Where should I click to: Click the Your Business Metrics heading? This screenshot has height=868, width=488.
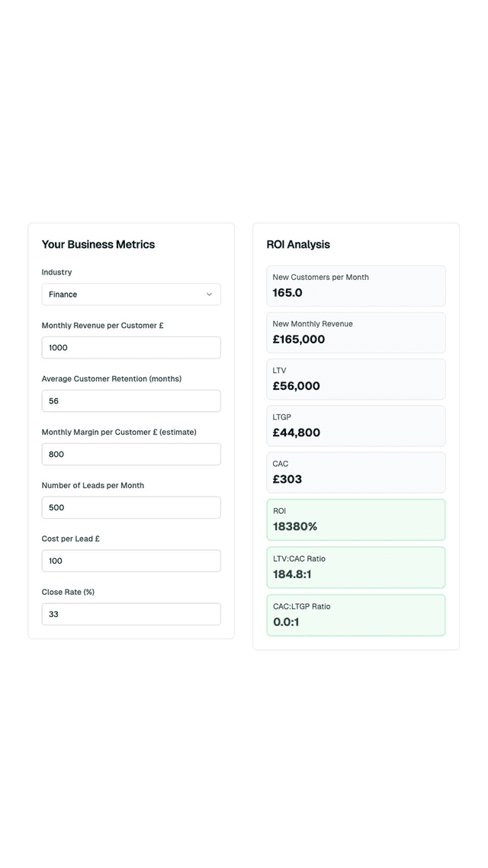tap(98, 244)
